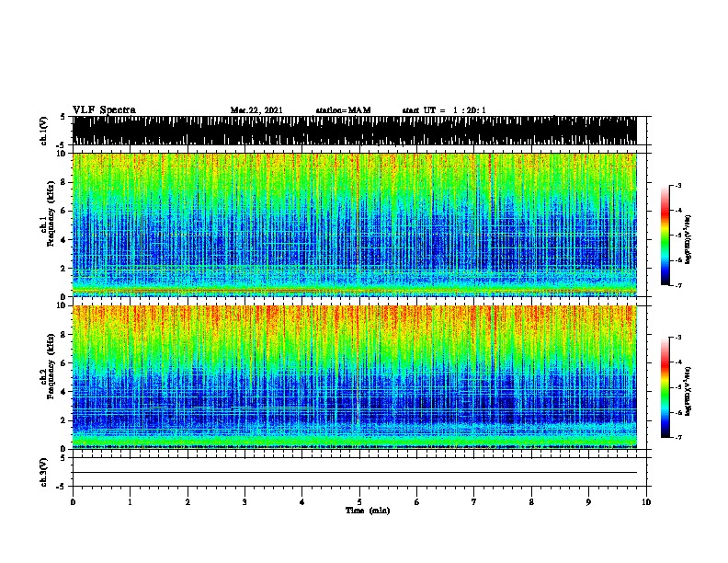Click time axis tick label "3"
This screenshot has height=563, width=728.
[x=245, y=502]
